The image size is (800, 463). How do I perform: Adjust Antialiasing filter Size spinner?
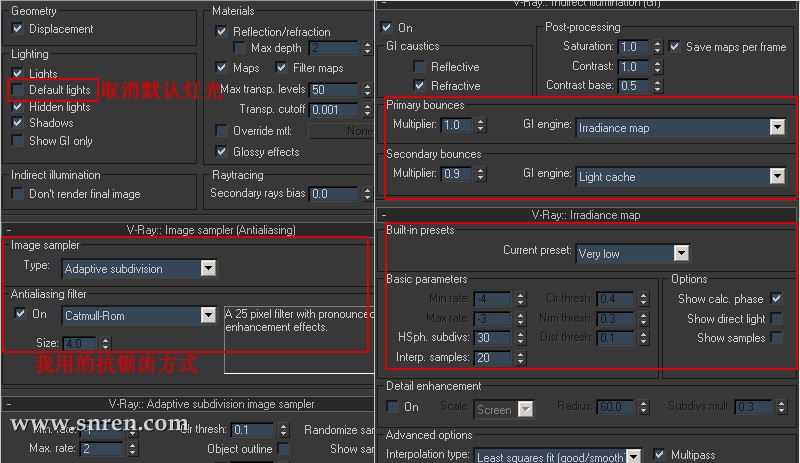105,344
